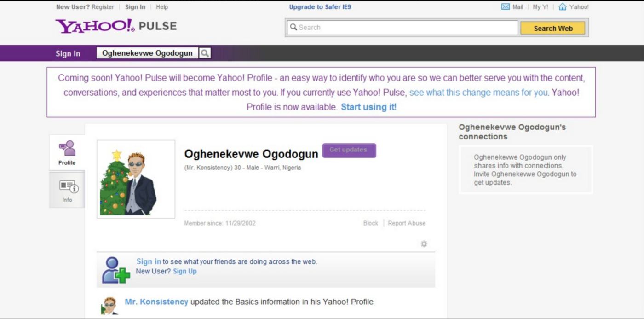The height and width of the screenshot is (319, 644).
Task: Focus the web Search input field
Action: tap(403, 28)
